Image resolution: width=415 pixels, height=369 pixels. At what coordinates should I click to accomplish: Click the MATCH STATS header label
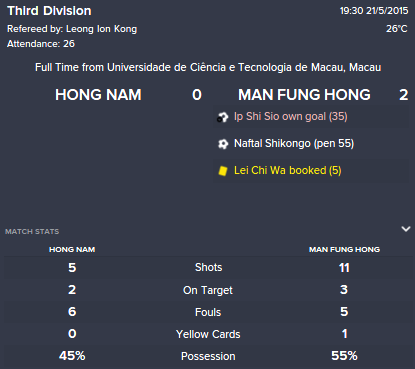32,232
